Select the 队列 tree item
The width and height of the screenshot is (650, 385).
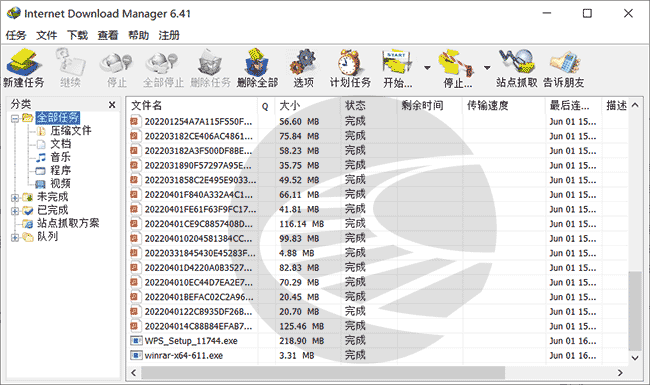[x=47, y=237]
